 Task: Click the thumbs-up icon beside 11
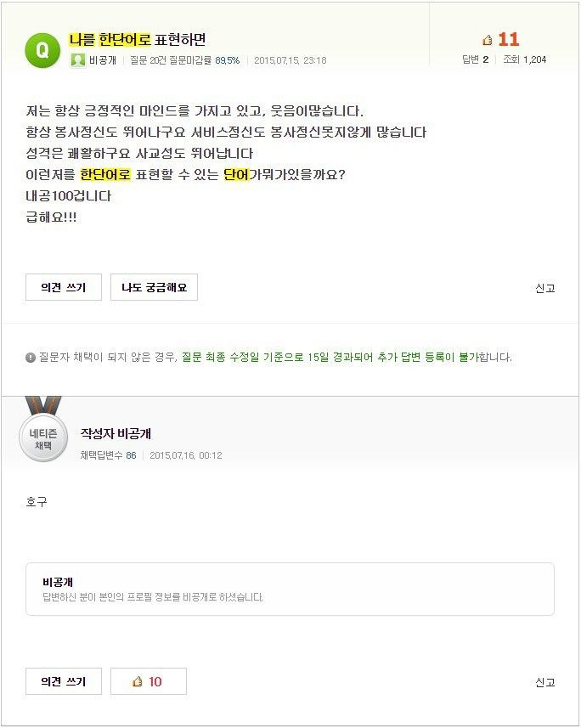pos(488,40)
